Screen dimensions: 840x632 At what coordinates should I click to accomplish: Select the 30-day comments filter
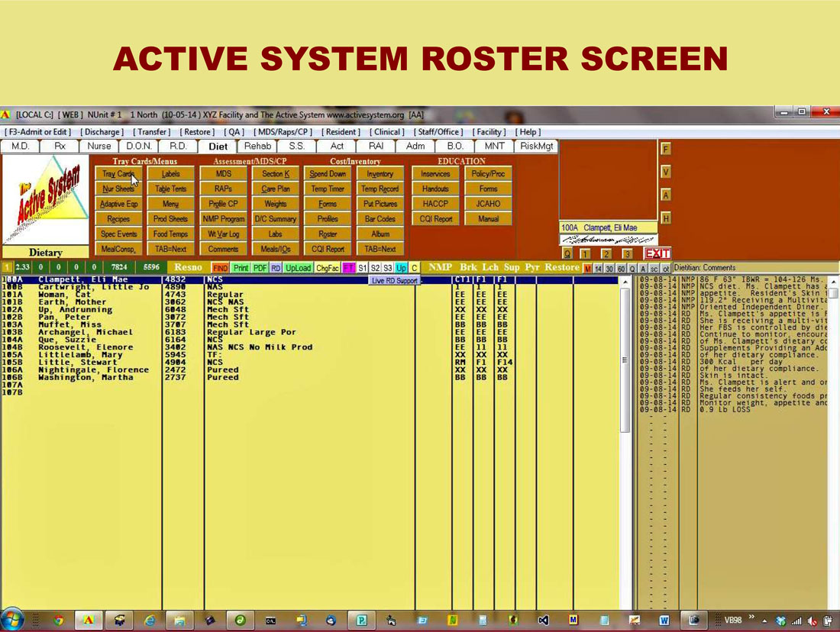(609, 269)
